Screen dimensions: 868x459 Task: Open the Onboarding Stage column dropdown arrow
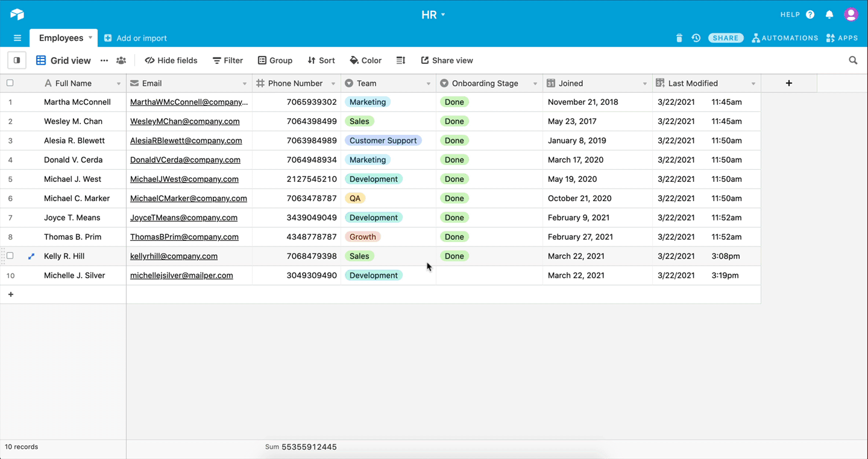click(535, 84)
